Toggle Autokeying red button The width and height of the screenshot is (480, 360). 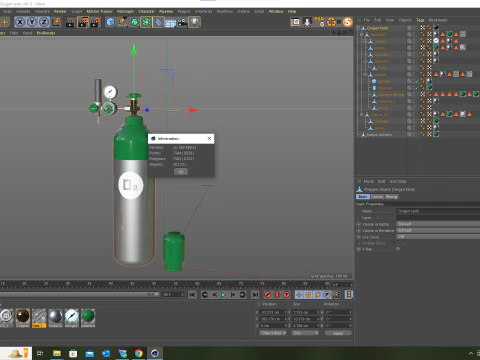tap(277, 295)
